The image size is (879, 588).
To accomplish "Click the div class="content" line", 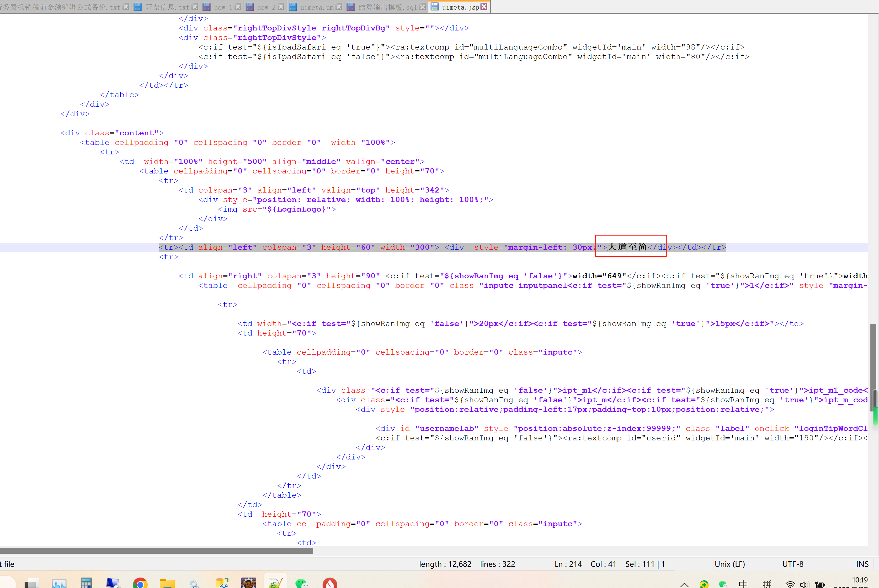I will [111, 133].
